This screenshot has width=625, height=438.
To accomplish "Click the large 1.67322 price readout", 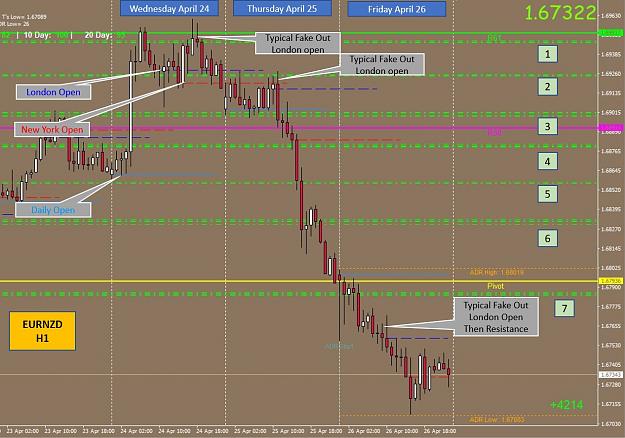I will (x=560, y=13).
